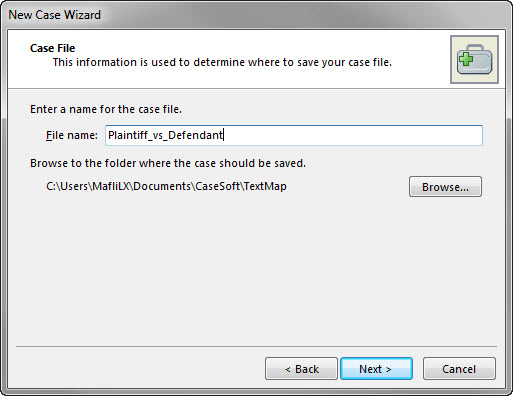Click "Enter a name for the case file" text
The image size is (513, 396).
pyautogui.click(x=106, y=109)
